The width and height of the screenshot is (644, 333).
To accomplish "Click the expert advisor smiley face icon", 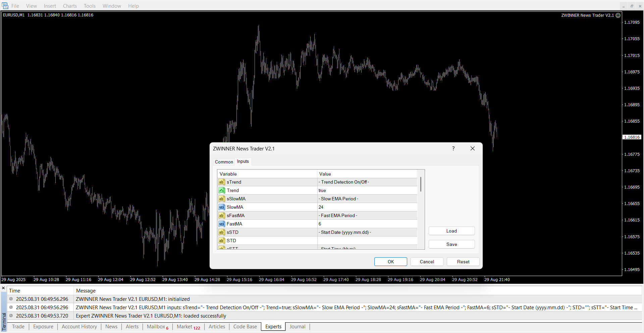I will point(618,15).
